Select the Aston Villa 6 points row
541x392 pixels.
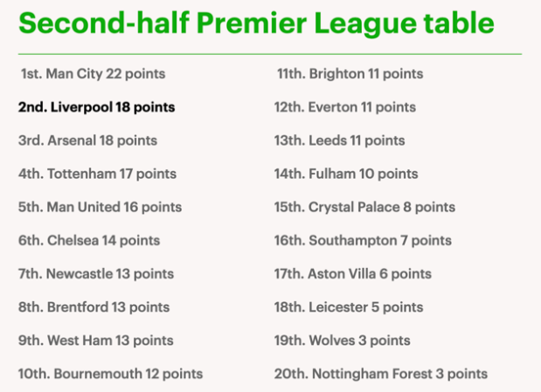tap(352, 274)
